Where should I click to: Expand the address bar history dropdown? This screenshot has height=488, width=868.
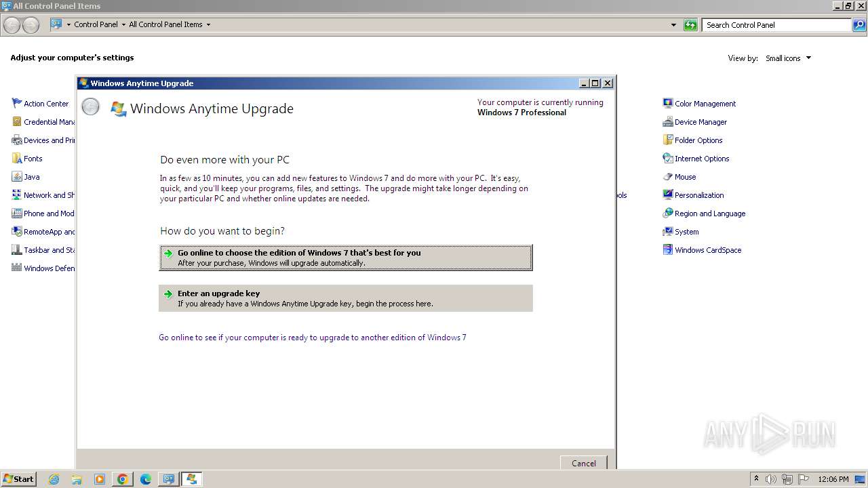[x=673, y=25]
